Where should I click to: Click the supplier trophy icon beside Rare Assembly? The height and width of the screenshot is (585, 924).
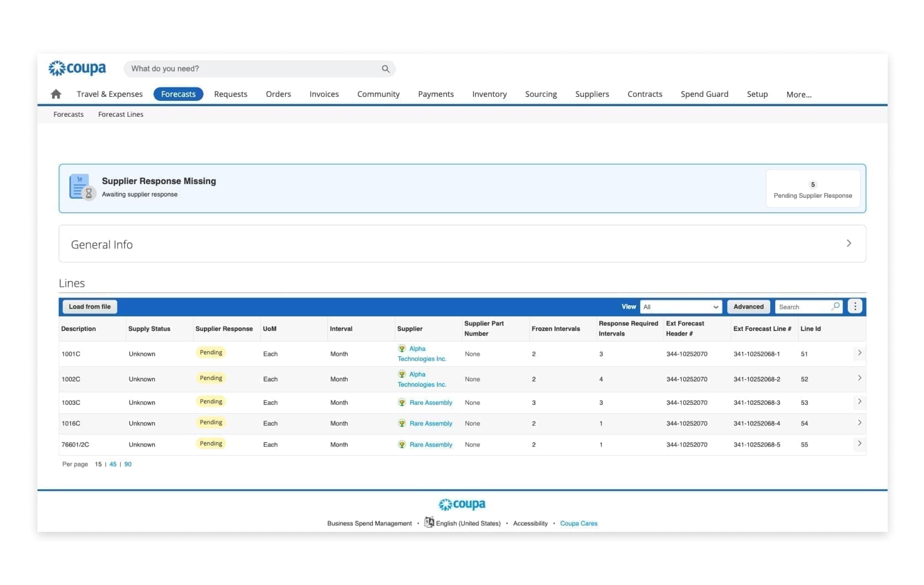[x=402, y=403]
